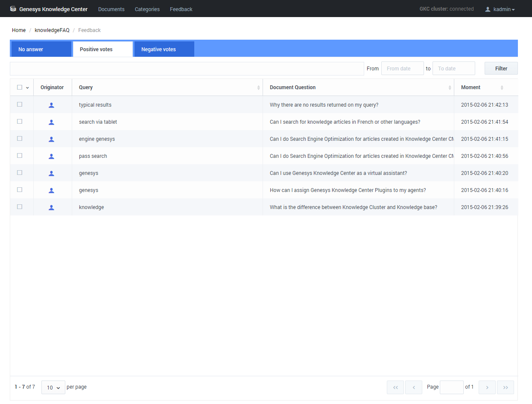Click originator icon for 'knowledge' query row
This screenshot has width=532, height=404.
[51, 207]
